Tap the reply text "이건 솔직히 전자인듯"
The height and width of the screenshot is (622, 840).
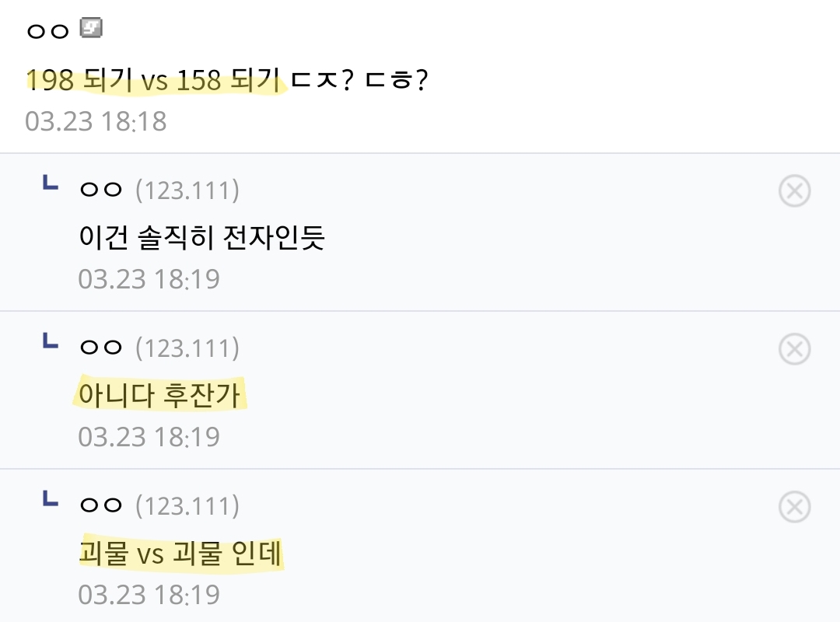(201, 238)
